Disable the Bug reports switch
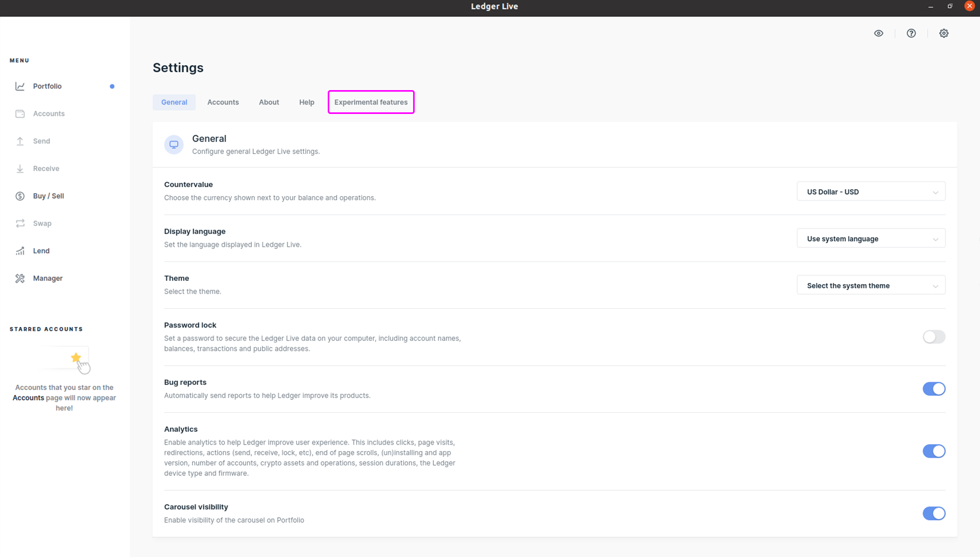The width and height of the screenshot is (980, 557). pos(934,389)
